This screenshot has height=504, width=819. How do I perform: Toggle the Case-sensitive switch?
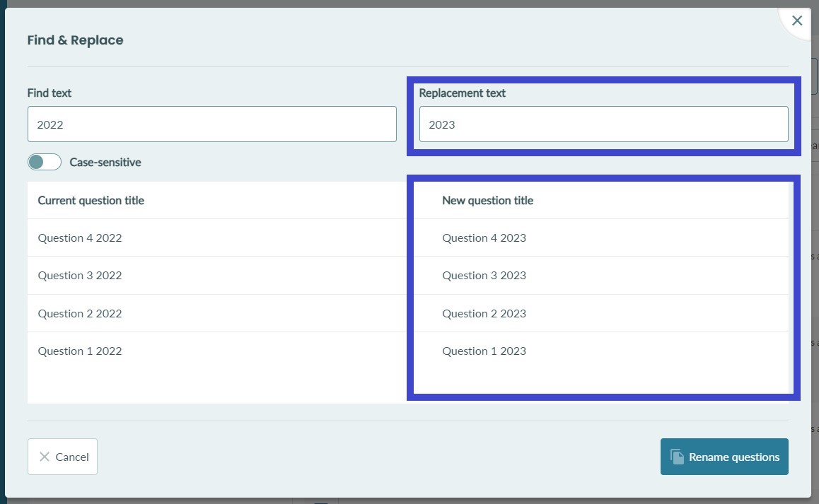[45, 162]
